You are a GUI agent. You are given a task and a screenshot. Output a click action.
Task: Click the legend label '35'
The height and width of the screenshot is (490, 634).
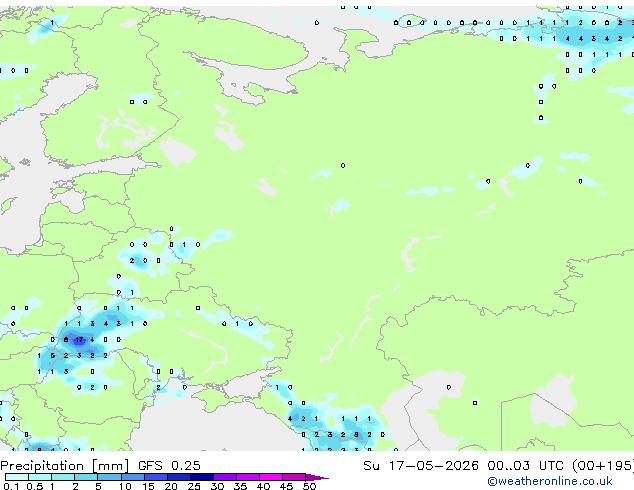(240, 486)
